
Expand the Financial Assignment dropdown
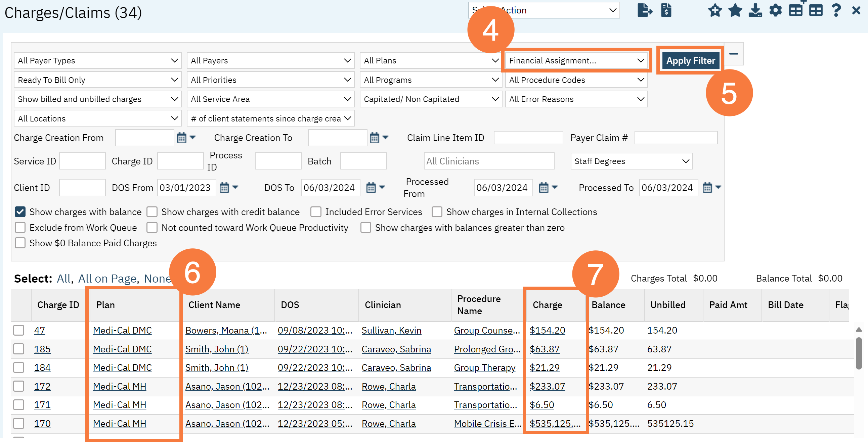coord(576,61)
